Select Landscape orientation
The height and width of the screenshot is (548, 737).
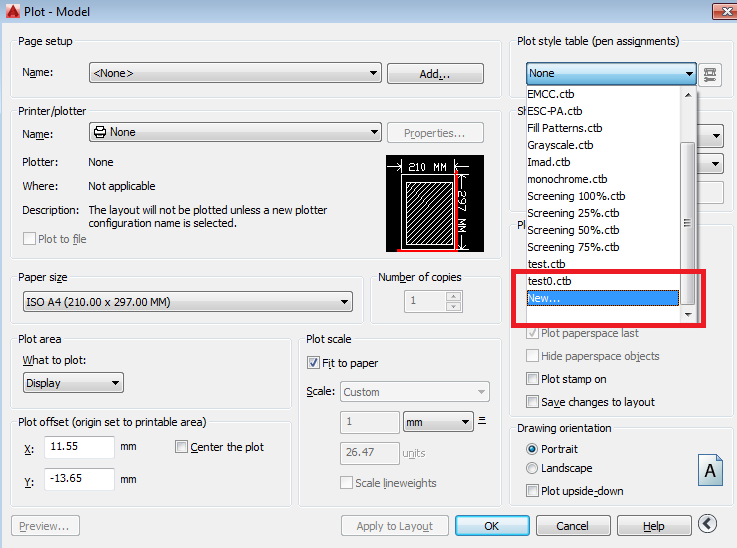pos(532,468)
